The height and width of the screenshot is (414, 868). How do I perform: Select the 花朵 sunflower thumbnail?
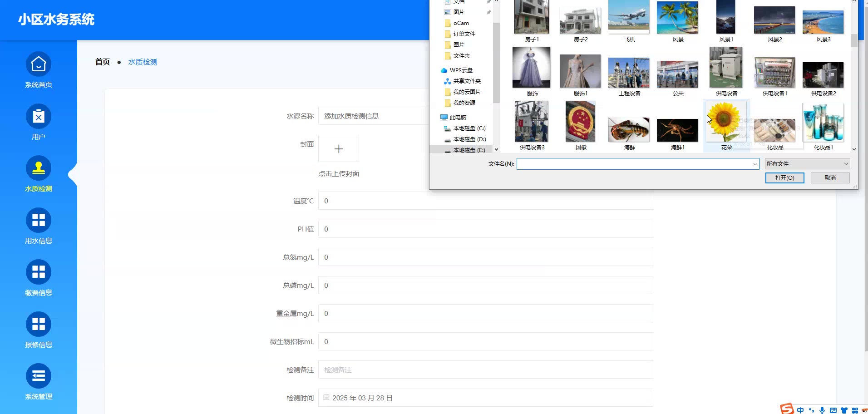coord(725,122)
